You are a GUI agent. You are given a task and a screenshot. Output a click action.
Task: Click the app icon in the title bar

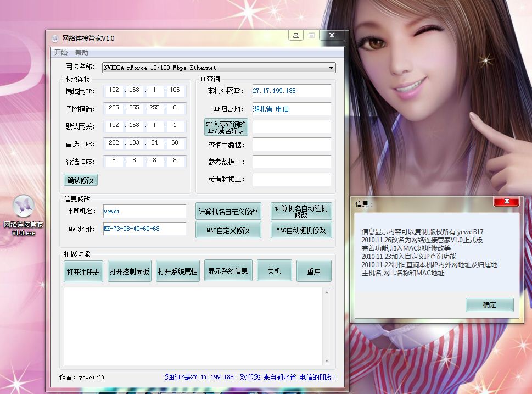click(x=55, y=38)
